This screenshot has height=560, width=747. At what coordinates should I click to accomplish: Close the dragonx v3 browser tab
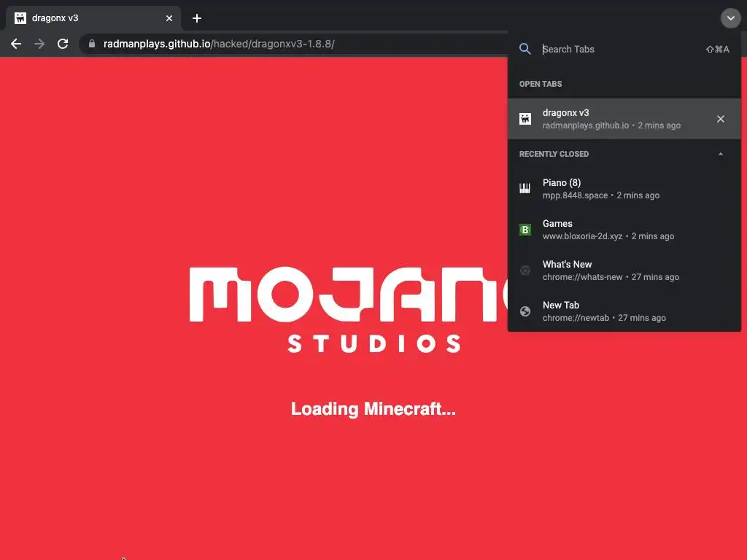click(x=169, y=18)
